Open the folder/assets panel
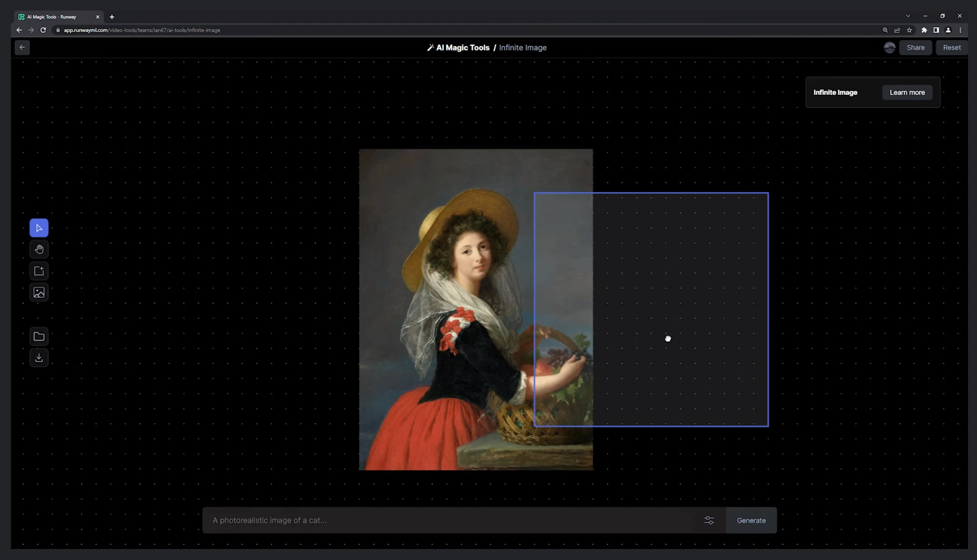The height and width of the screenshot is (560, 977). [x=39, y=336]
